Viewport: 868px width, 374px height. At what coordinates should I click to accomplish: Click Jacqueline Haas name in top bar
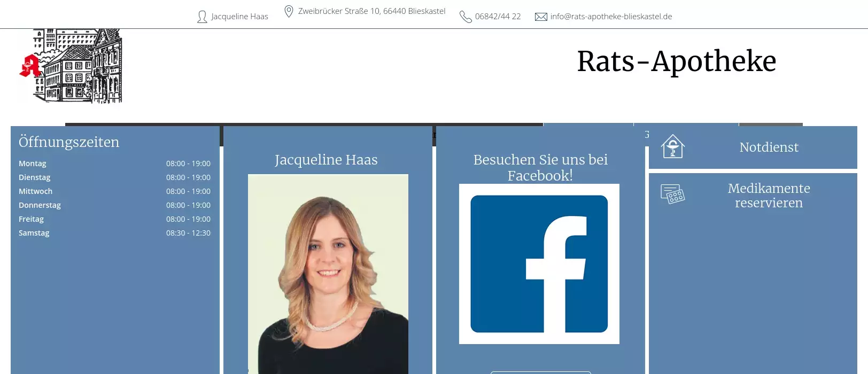[x=239, y=17]
